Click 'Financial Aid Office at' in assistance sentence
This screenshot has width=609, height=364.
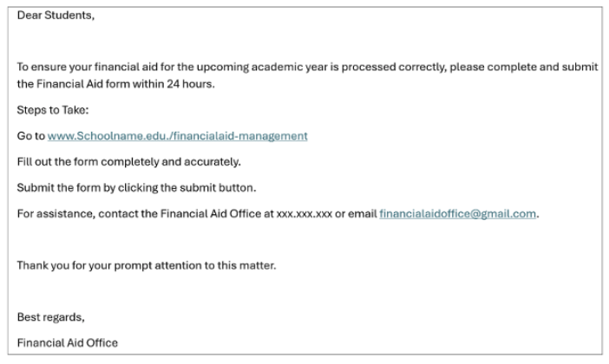217,214
